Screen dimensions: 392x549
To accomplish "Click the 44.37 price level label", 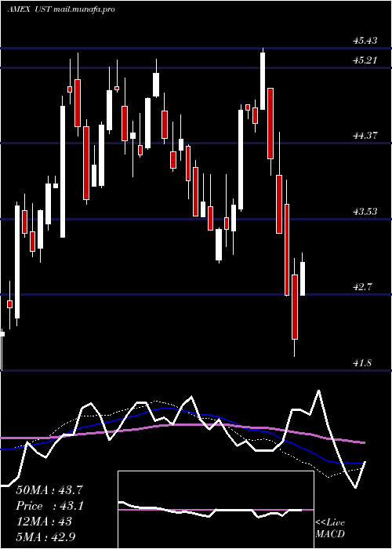I will [x=365, y=136].
